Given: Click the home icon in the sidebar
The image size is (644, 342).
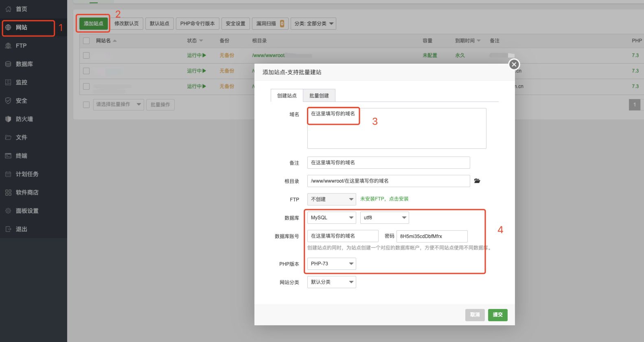Looking at the screenshot, I should pos(8,9).
